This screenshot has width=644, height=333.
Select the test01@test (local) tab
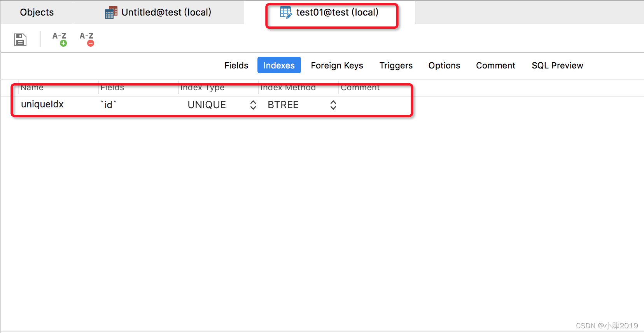[330, 12]
